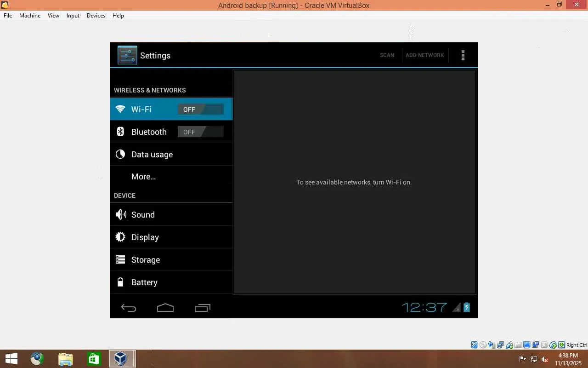588x368 pixels.
Task: Click the VirtualBox hard disk activity indicator
Action: click(x=475, y=345)
